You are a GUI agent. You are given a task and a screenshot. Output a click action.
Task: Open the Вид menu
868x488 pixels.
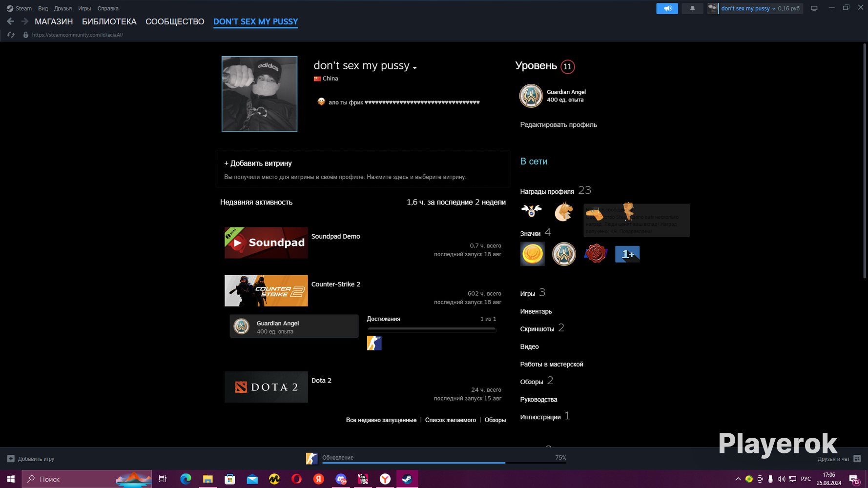[43, 8]
